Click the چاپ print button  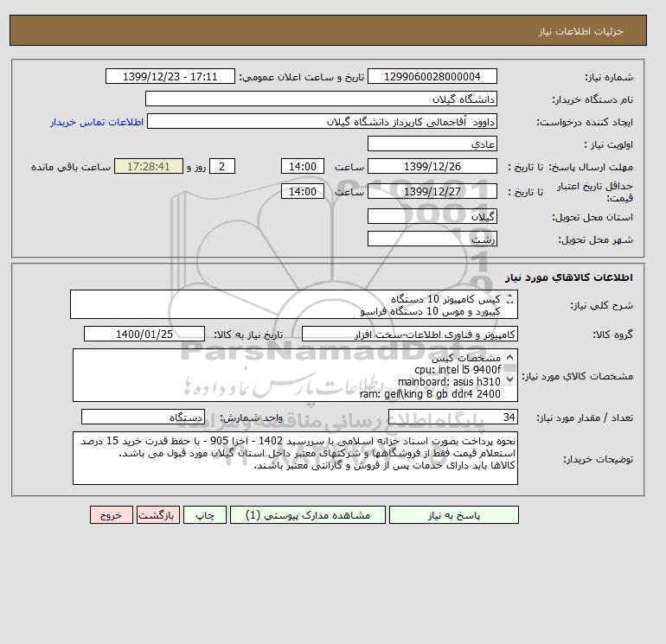pos(205,514)
